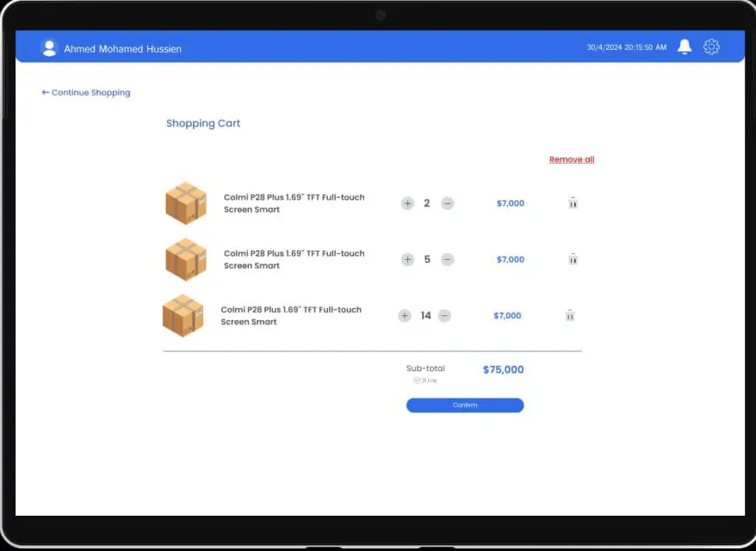This screenshot has width=756, height=551.
Task: Click the $75,000 sub-total amount
Action: [504, 369]
